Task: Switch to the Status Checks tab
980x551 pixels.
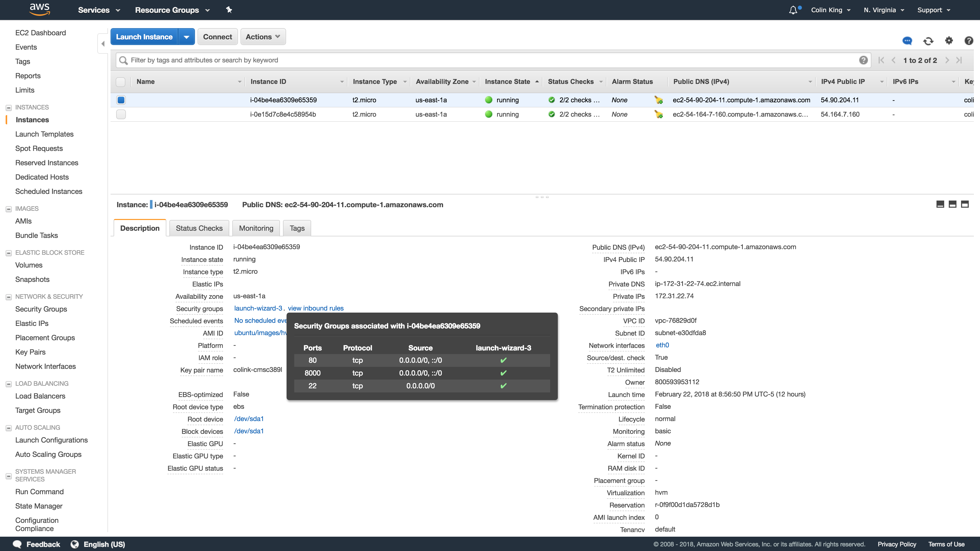Action: tap(199, 228)
